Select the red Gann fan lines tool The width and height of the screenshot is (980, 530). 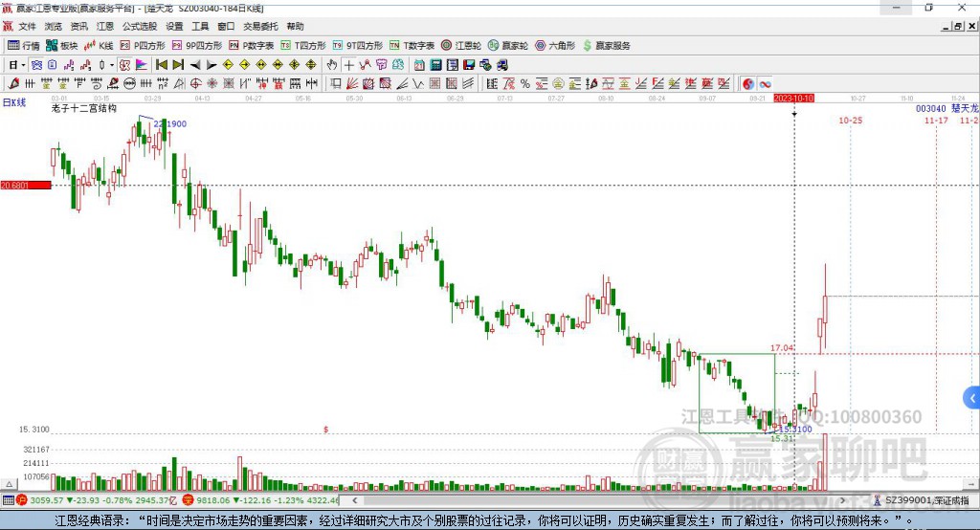352,84
